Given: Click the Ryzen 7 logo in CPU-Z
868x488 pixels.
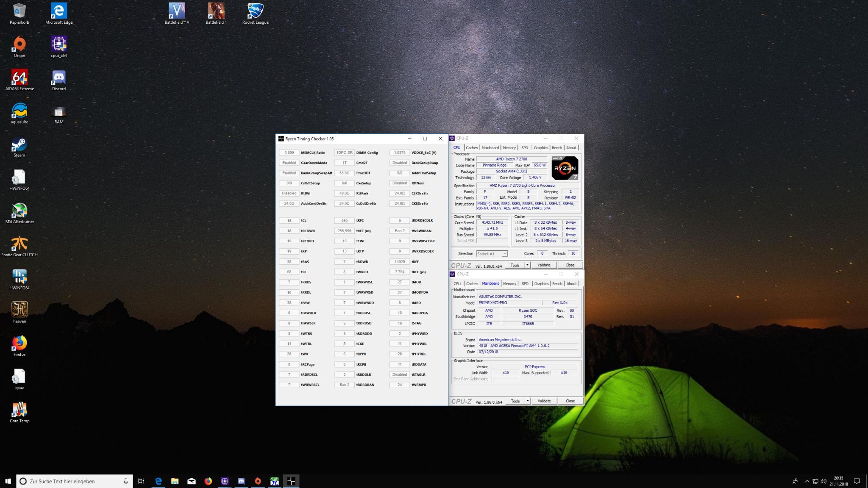Looking at the screenshot, I should [x=565, y=168].
